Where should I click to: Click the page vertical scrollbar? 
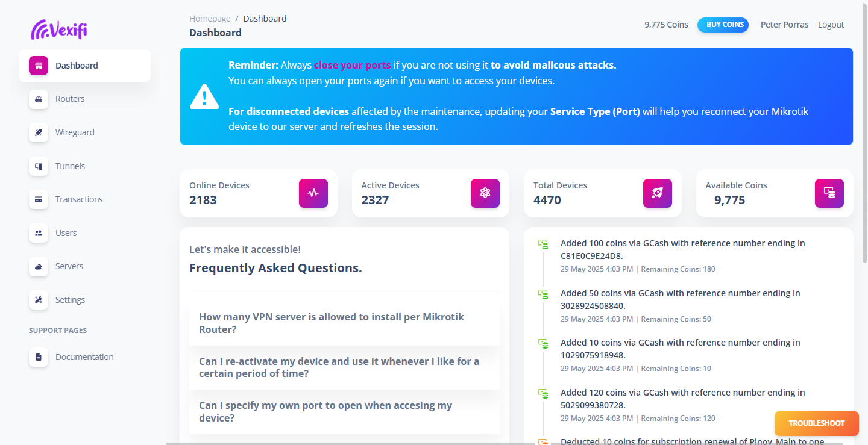865,132
